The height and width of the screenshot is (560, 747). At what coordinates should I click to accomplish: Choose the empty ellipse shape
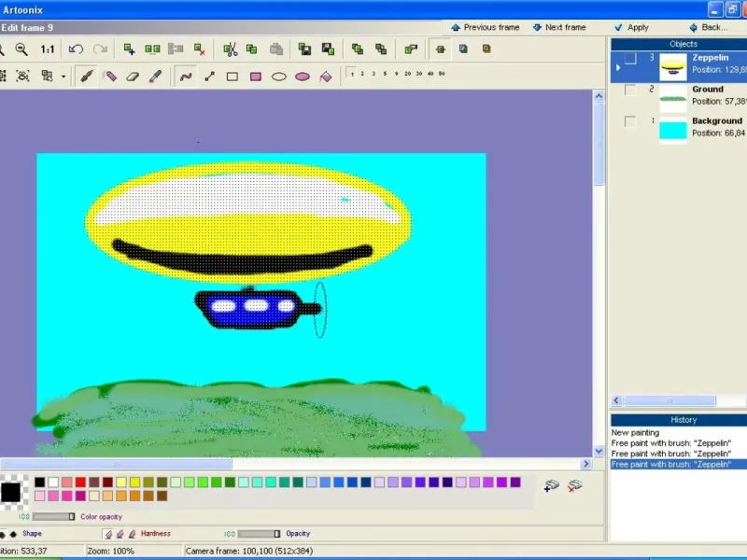pos(279,77)
